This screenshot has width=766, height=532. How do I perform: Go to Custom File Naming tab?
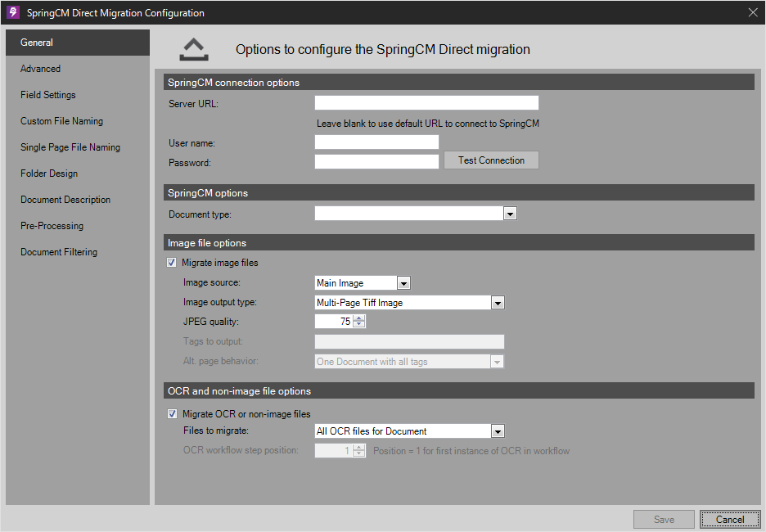point(78,121)
